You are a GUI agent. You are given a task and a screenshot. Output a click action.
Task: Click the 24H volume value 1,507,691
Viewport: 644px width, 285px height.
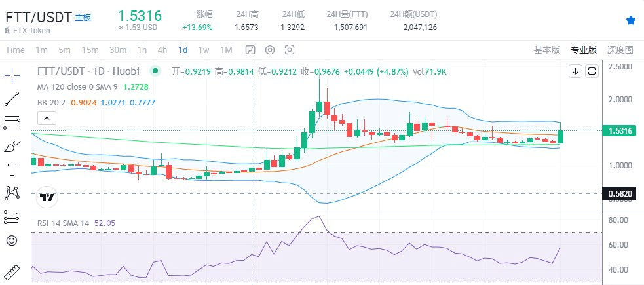point(350,28)
